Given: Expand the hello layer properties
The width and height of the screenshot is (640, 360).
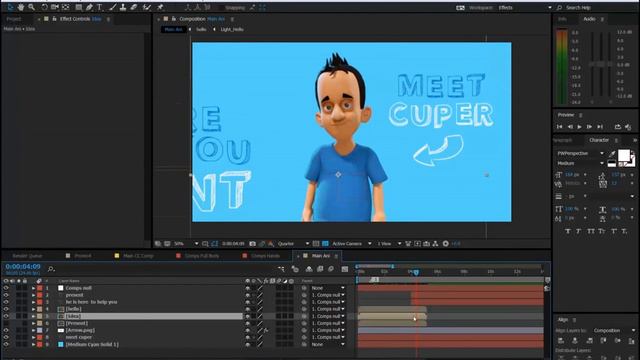Looking at the screenshot, I should (33, 309).
